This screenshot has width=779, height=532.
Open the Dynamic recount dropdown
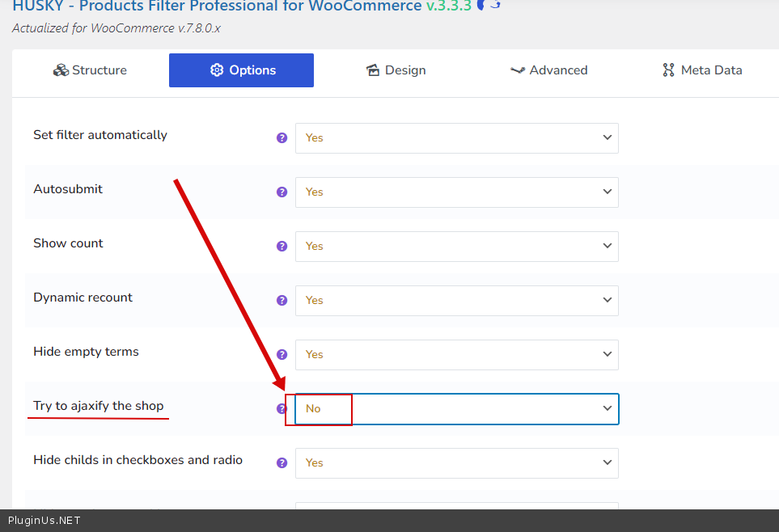[456, 301]
